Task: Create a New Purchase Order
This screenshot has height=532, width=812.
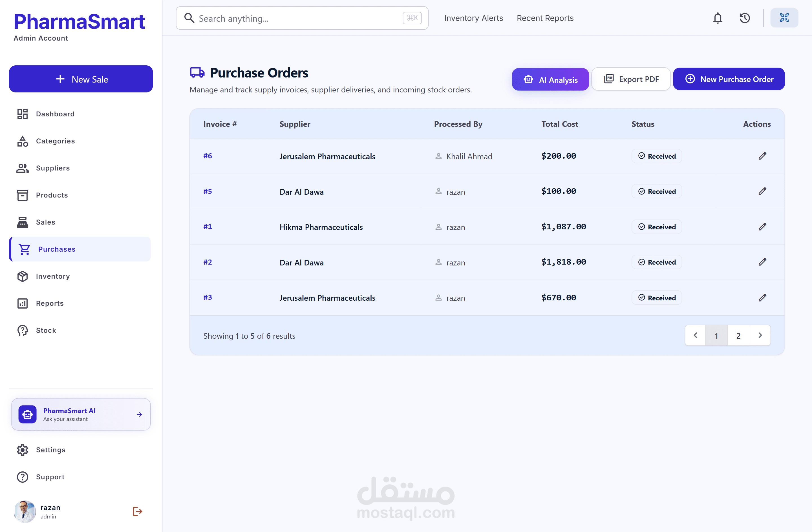Action: [729, 79]
